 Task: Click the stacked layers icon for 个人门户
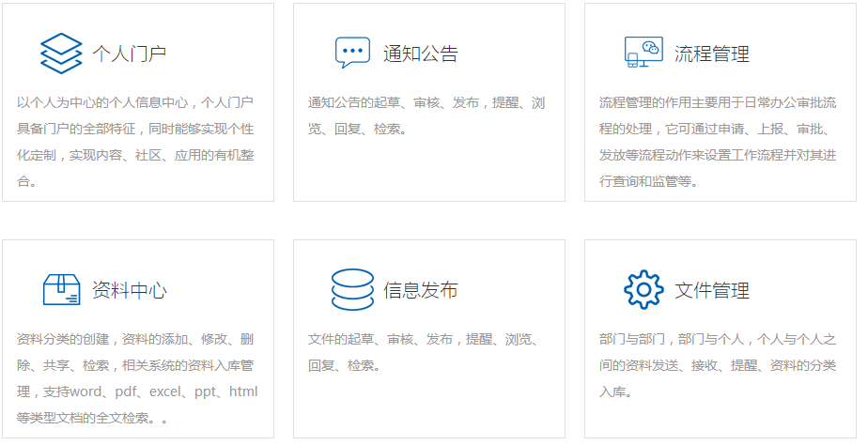click(61, 53)
